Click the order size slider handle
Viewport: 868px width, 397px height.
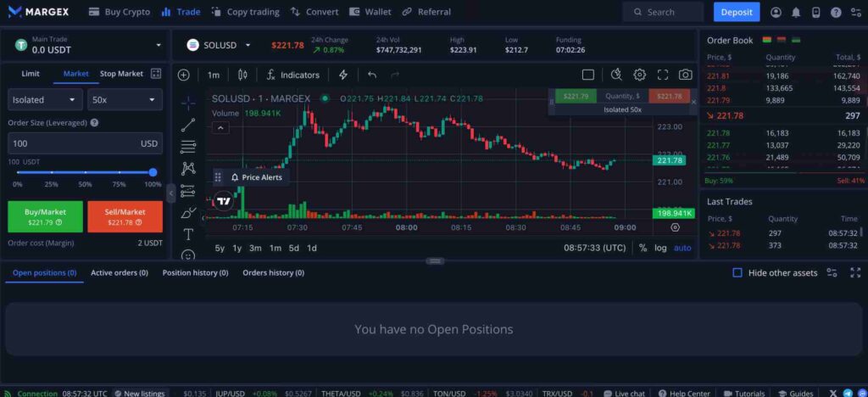[x=153, y=172]
